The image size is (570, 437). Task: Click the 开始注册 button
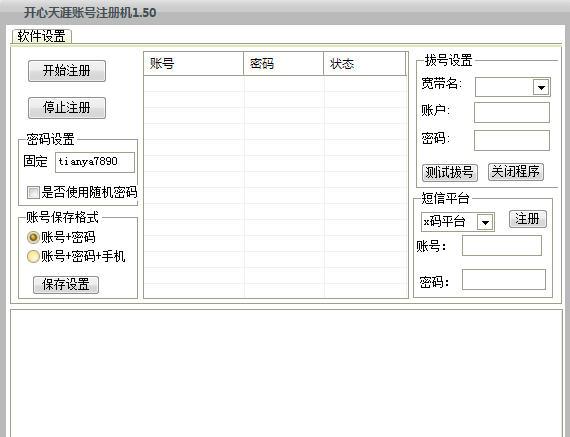(67, 71)
